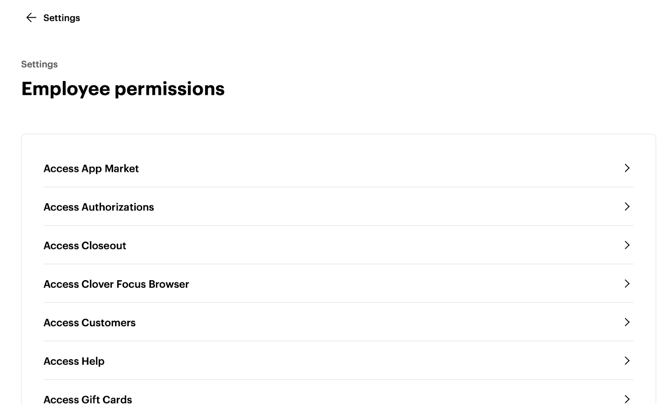The image size is (670, 404).
Task: Click the Access Authorizations label text
Action: [x=99, y=207]
